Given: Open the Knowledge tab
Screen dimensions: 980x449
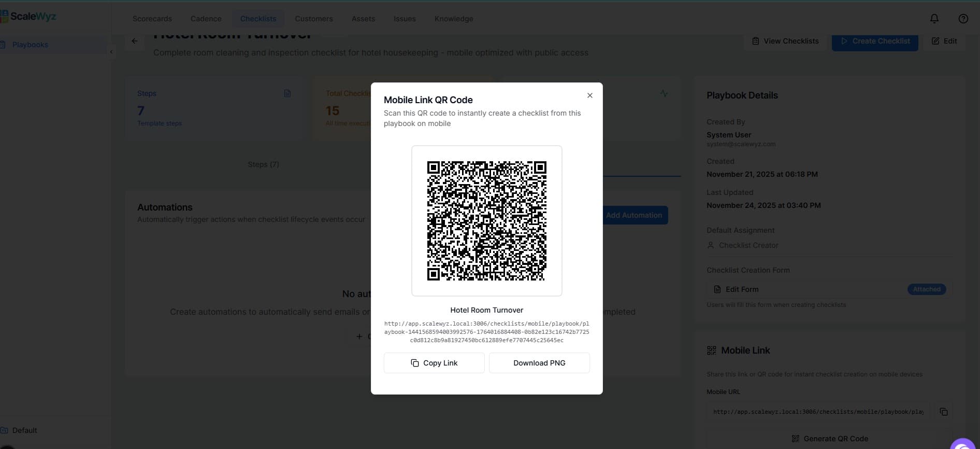Looking at the screenshot, I should tap(454, 19).
